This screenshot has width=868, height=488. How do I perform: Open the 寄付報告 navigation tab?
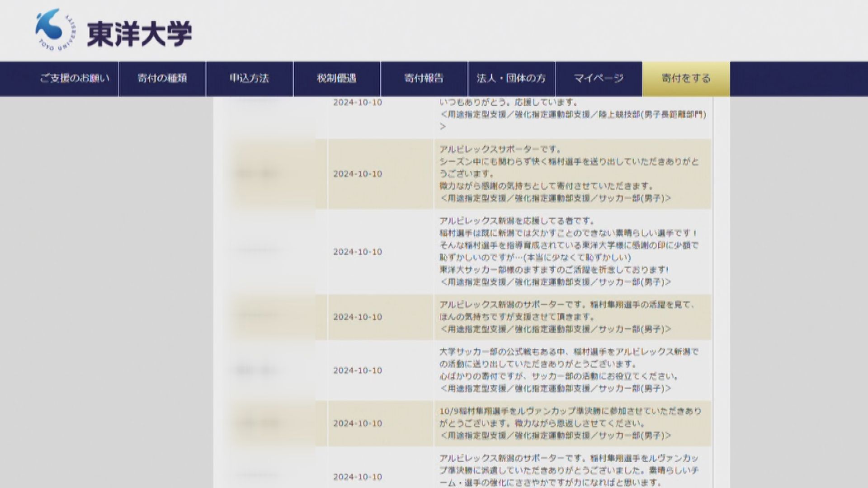pyautogui.click(x=424, y=79)
